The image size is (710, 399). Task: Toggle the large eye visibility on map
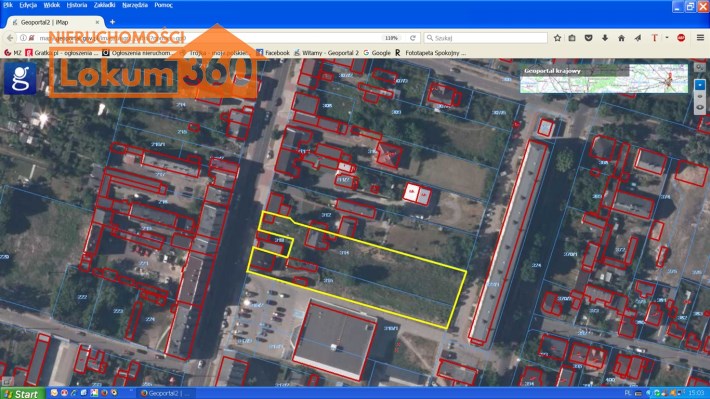(x=700, y=108)
